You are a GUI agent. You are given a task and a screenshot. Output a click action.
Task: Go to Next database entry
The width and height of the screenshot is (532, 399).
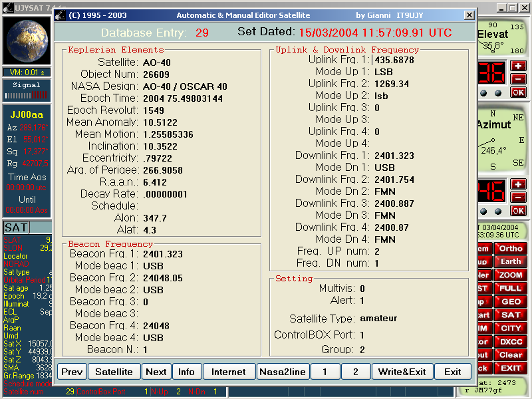(156, 372)
